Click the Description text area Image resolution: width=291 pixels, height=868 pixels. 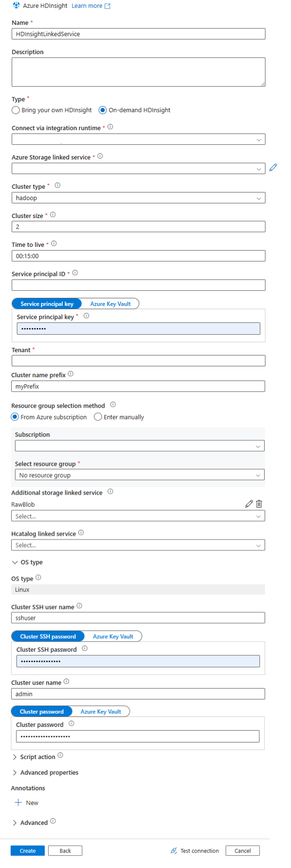[x=138, y=72]
